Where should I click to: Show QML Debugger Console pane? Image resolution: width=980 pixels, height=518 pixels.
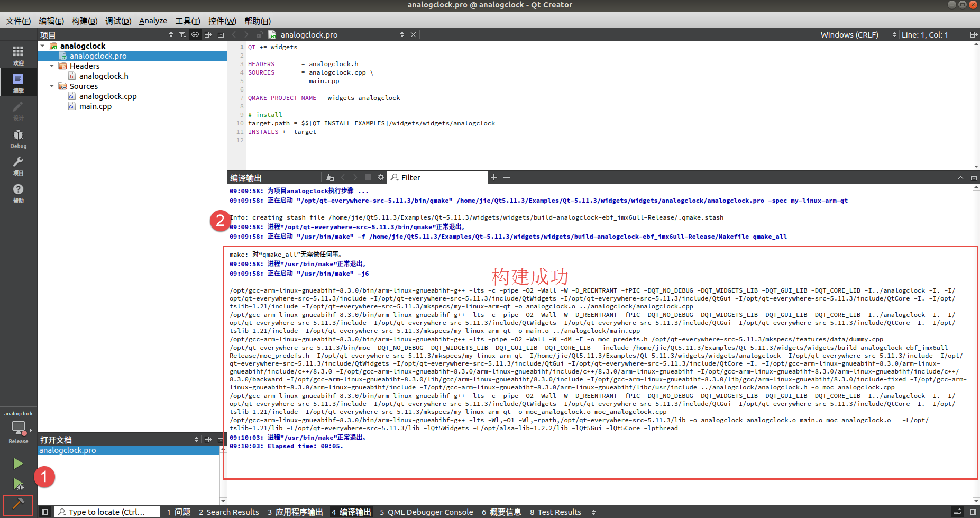[x=426, y=512]
